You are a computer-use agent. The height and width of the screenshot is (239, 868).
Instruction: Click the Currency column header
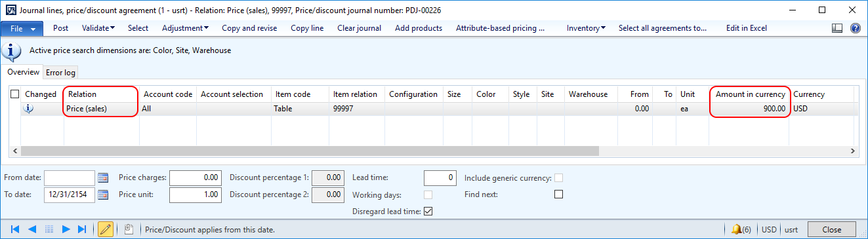tap(821, 94)
